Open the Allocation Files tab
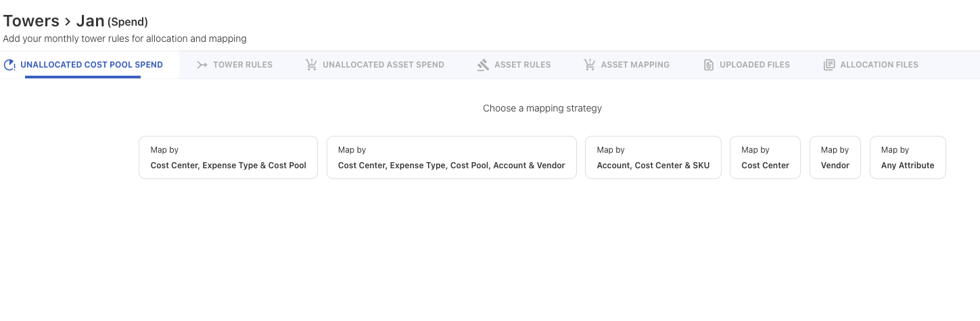 [879, 65]
